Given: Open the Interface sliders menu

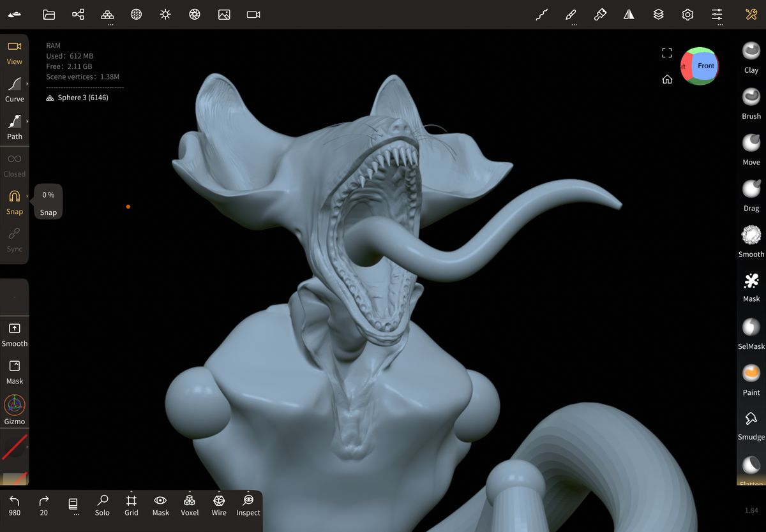Looking at the screenshot, I should click(x=717, y=14).
